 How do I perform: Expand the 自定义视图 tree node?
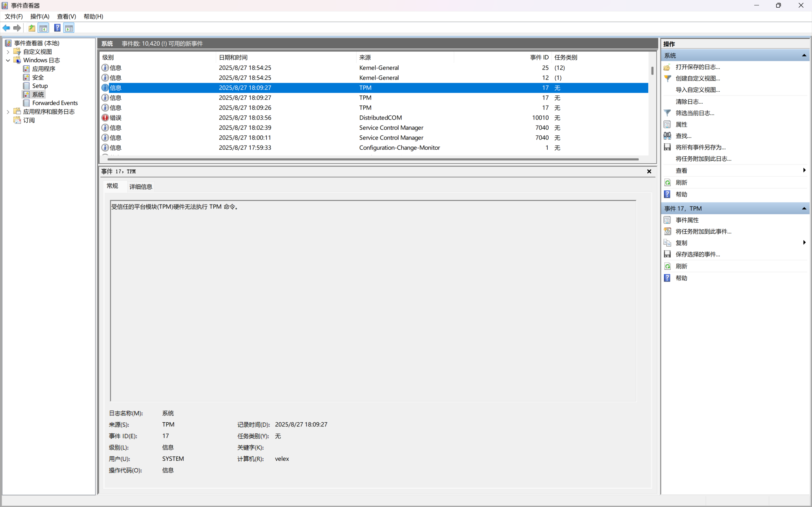point(8,52)
